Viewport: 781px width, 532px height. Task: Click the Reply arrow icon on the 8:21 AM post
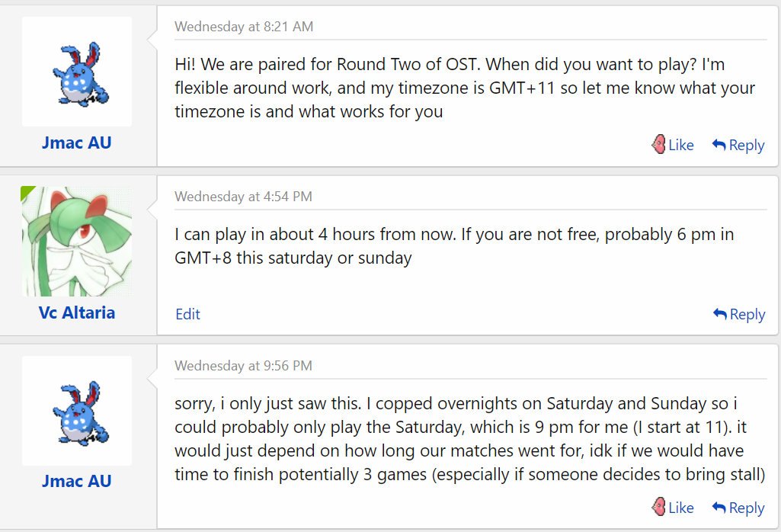coord(719,144)
